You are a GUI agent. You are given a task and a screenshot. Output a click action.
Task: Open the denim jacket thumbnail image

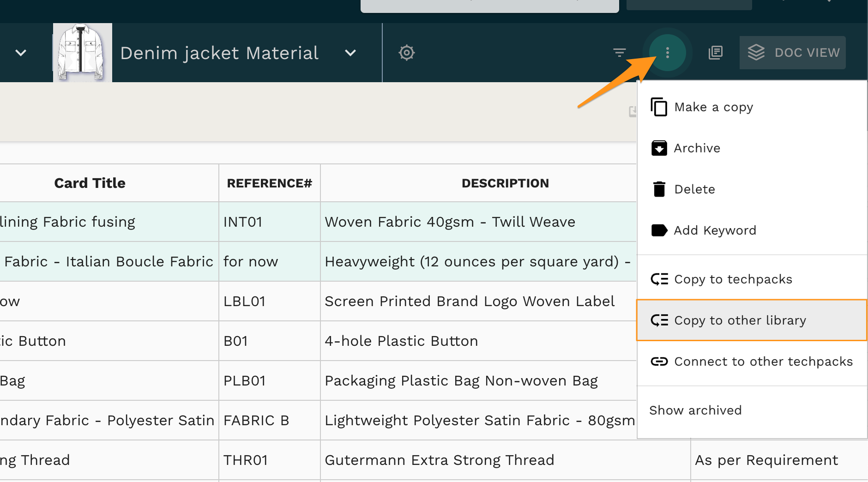pos(82,53)
